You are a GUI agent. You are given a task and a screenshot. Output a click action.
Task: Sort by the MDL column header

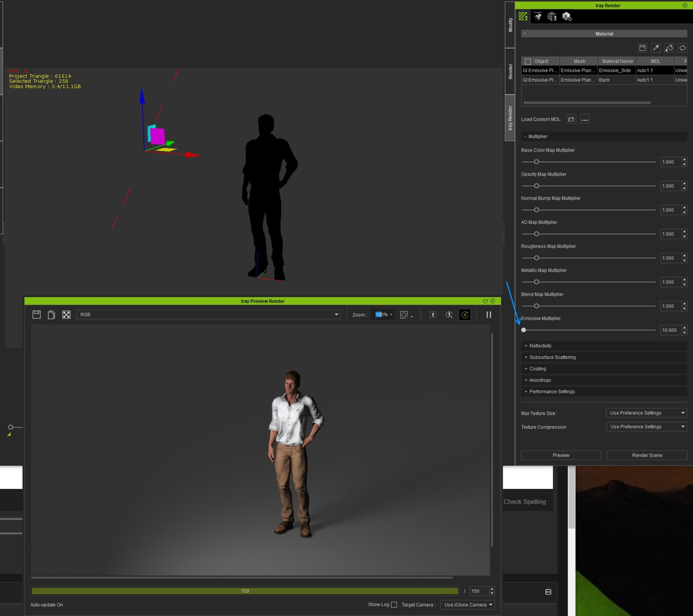(655, 61)
